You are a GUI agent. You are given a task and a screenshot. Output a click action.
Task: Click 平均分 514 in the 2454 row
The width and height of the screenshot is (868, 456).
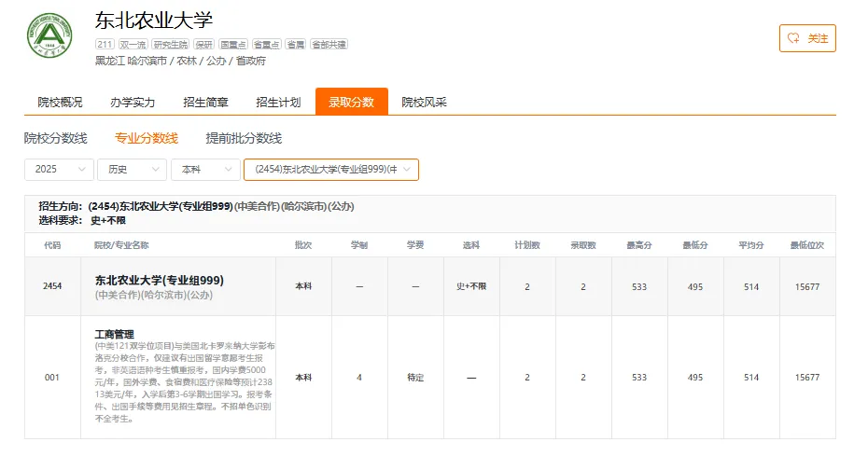(x=751, y=286)
